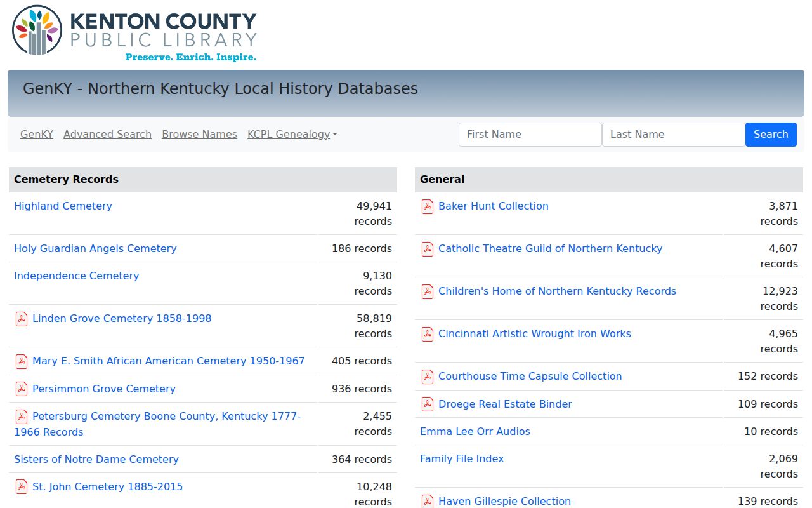Open Holy Guardian Angels Cemetery link

[95, 248]
